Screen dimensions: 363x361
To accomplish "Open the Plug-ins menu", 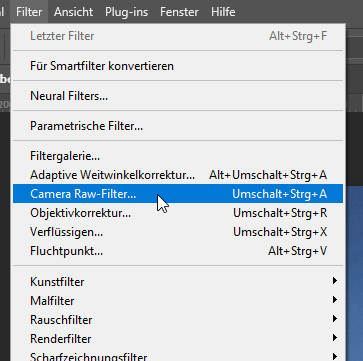I will pos(127,12).
